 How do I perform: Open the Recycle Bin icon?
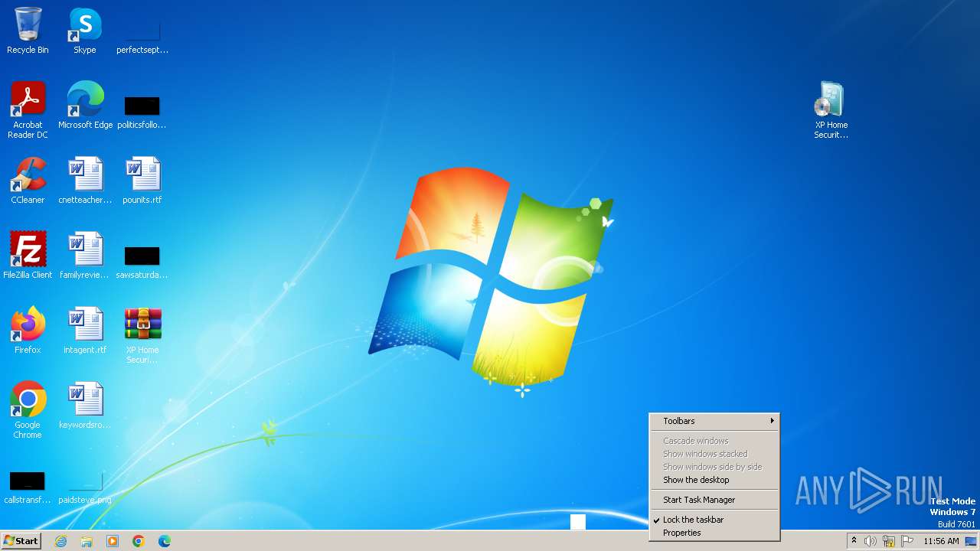[x=28, y=31]
